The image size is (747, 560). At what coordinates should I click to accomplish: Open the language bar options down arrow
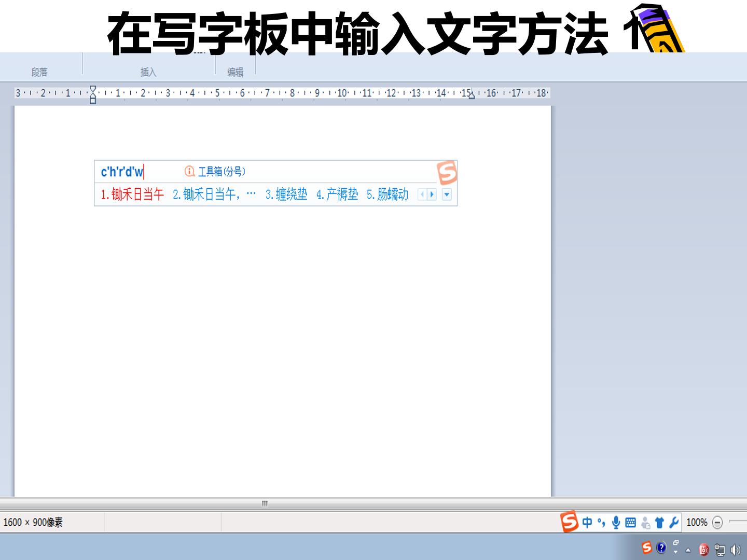pos(675,552)
